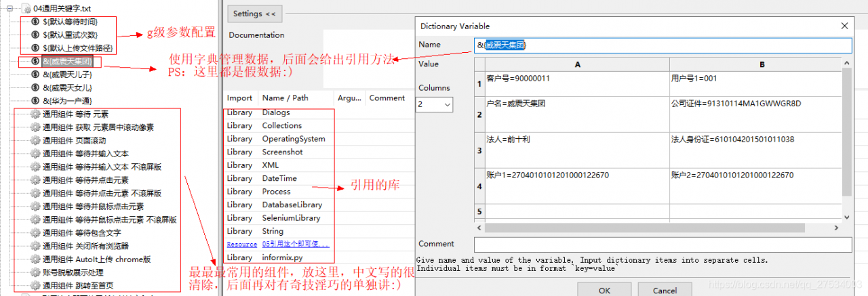
Task: Click the variable icon beside ${默认上传文件路径}
Action: [x=35, y=48]
